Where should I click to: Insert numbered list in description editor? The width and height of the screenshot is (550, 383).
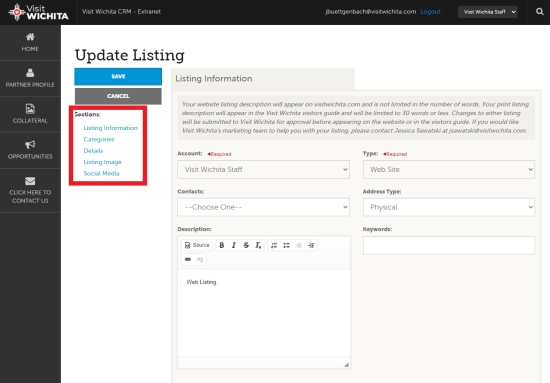(274, 245)
